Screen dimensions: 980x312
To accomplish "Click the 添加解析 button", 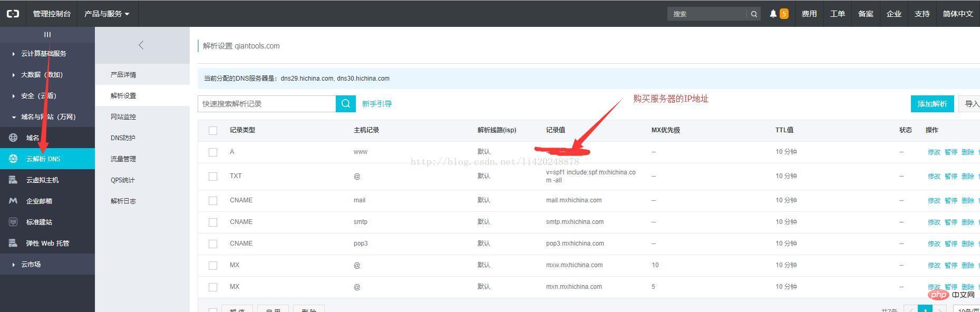I will coord(932,104).
